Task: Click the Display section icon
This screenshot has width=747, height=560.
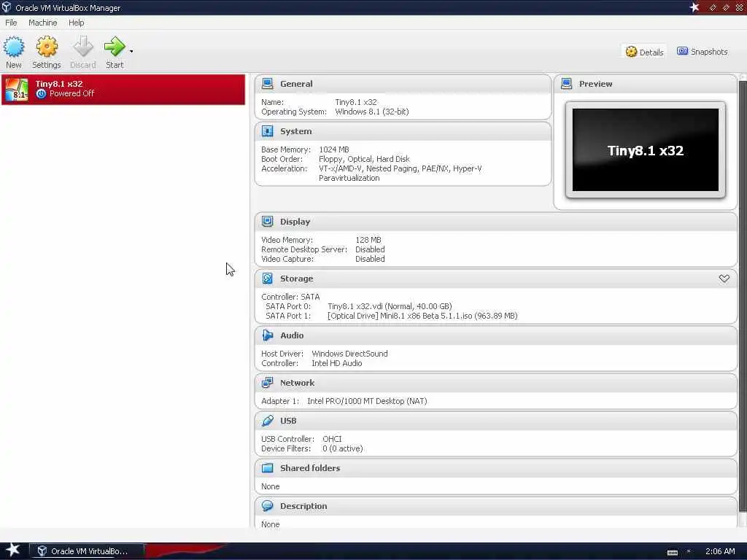Action: [267, 222]
